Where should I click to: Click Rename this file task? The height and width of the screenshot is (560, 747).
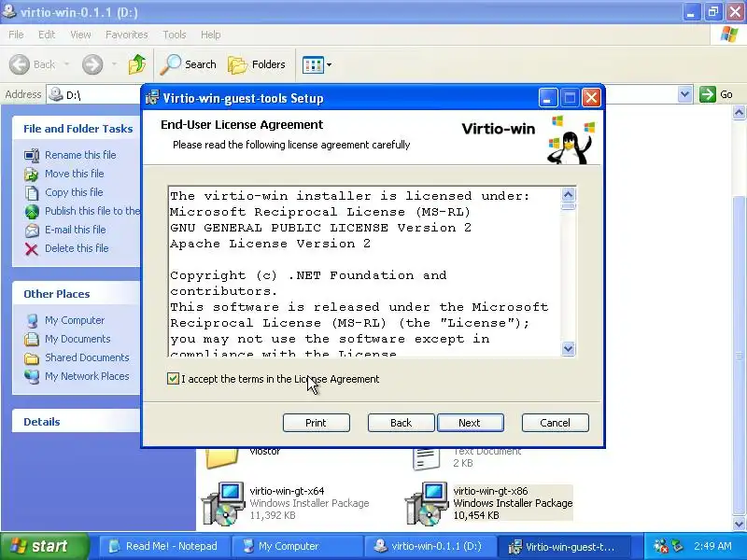coord(80,155)
